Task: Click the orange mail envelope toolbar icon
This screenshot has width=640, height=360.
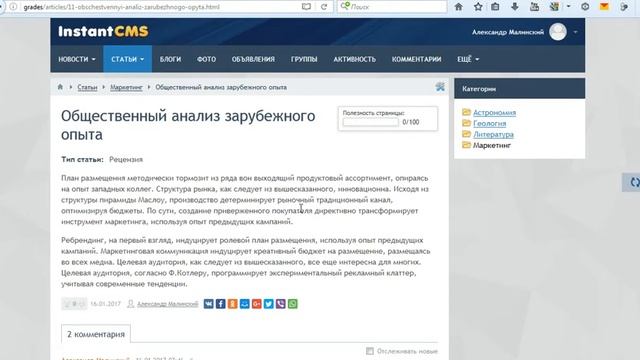Action: pyautogui.click(x=604, y=7)
